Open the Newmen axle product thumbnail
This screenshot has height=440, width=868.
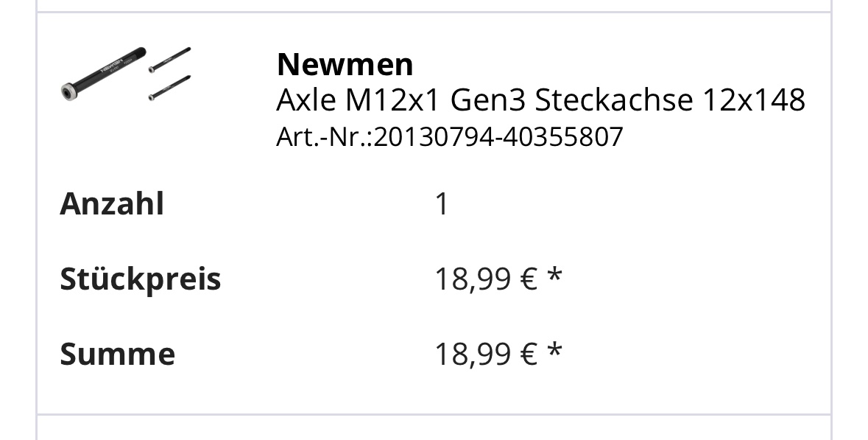tap(126, 74)
